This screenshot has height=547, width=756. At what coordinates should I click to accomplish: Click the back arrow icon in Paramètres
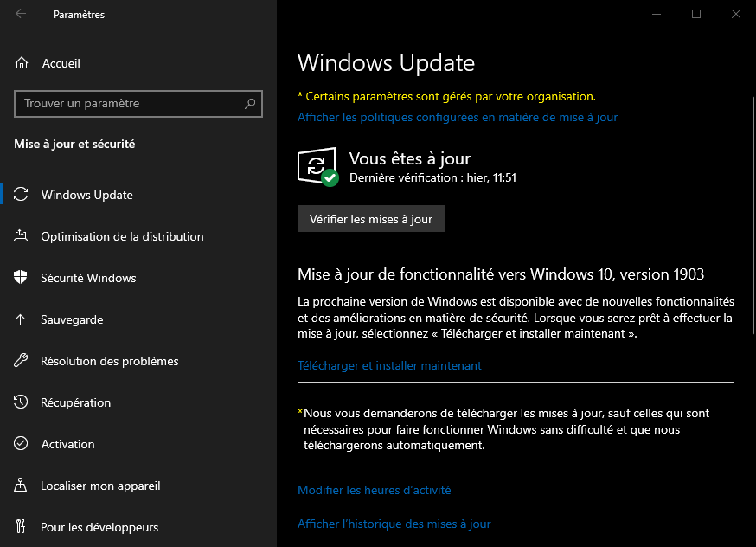pos(21,14)
